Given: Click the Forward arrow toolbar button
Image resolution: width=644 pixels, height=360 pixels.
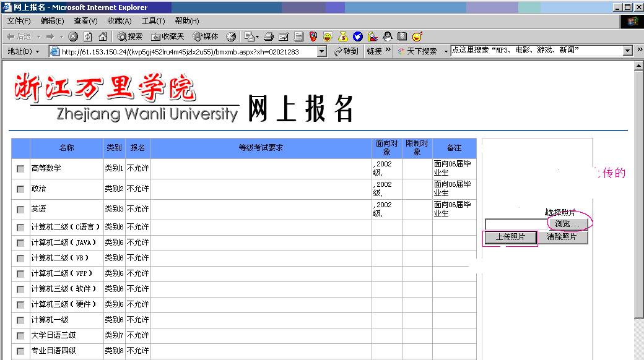Looking at the screenshot, I should [50, 36].
